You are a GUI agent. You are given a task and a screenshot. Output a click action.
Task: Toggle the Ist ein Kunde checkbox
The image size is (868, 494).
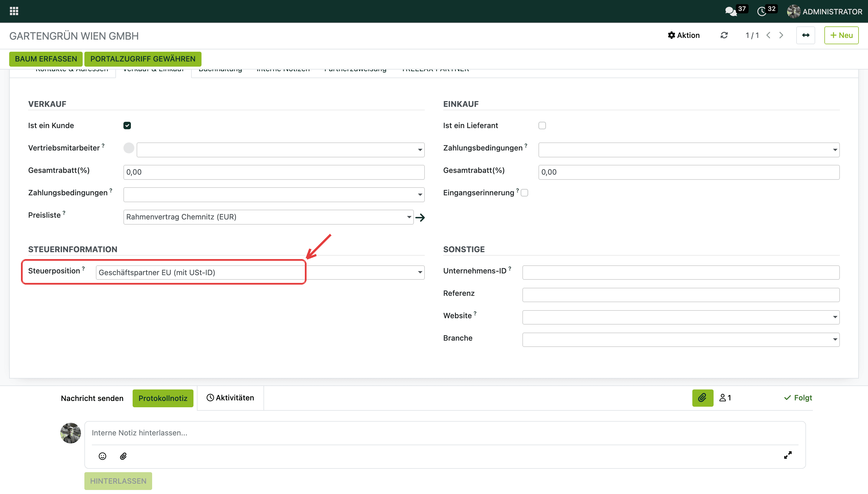(x=127, y=126)
